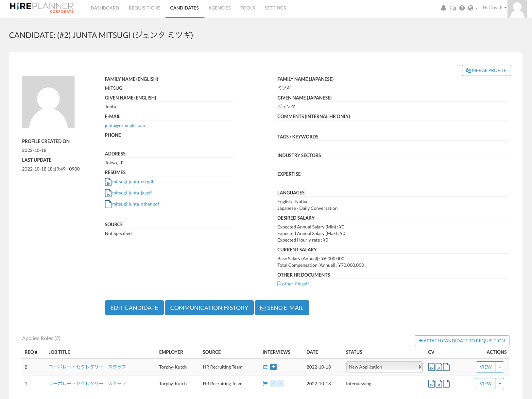Email candidate via junta@example.com link

point(125,125)
